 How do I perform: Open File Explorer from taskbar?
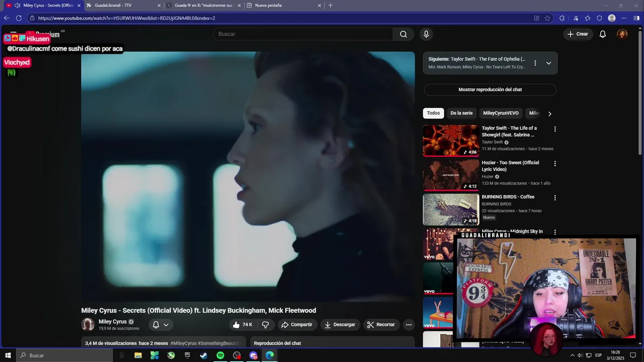pos(138,355)
